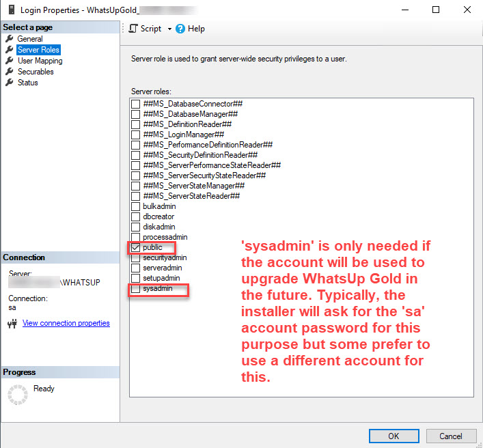Screen dimensions: 483x448
Task: Click the OK button
Action: [x=394, y=436]
